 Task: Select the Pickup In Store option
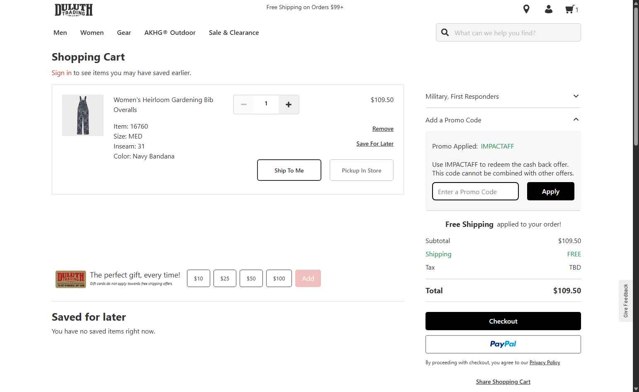(361, 170)
